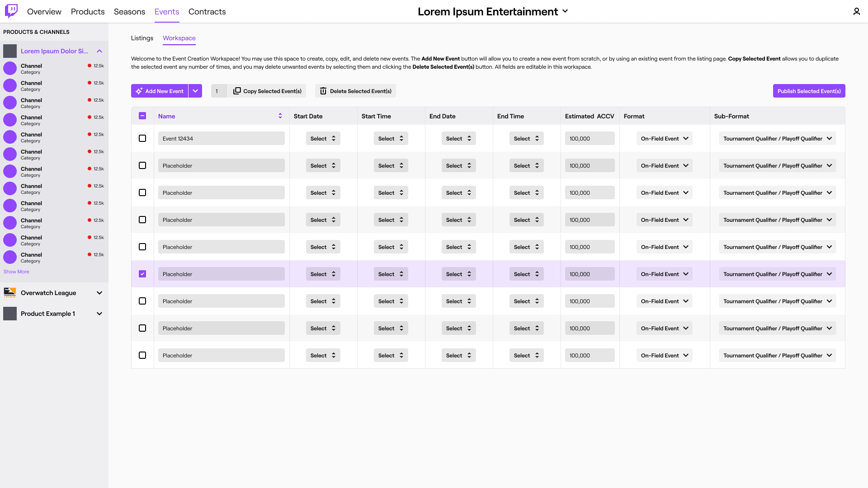Collapse the Lorem Ipsum Dolor Si... channel list
Viewport: 868px width, 488px height.
[x=99, y=51]
